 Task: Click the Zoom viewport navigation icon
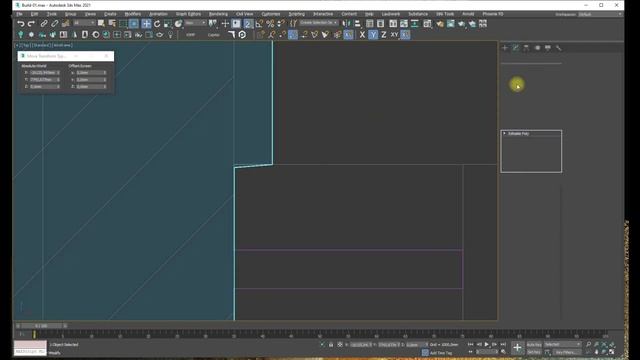(589, 345)
